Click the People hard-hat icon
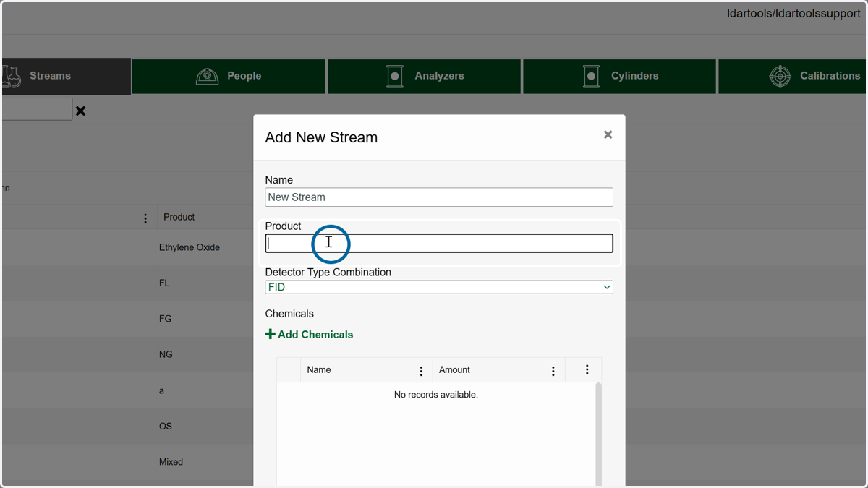This screenshot has width=868, height=488. [x=208, y=76]
